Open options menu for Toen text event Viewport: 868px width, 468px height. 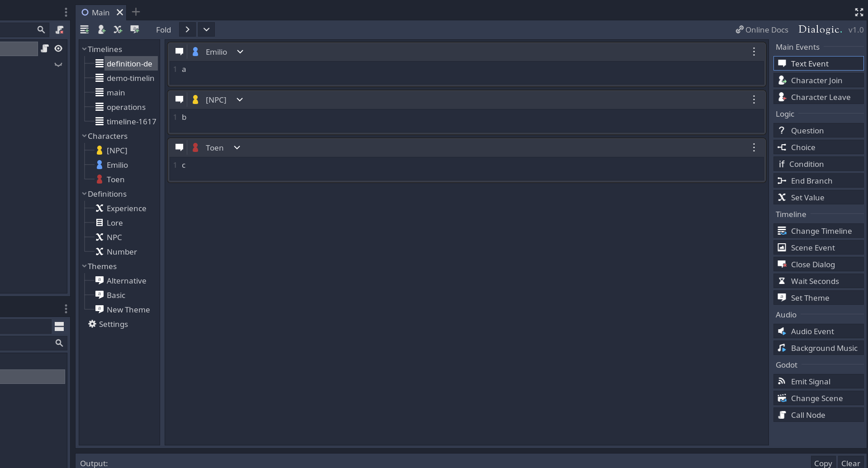754,148
